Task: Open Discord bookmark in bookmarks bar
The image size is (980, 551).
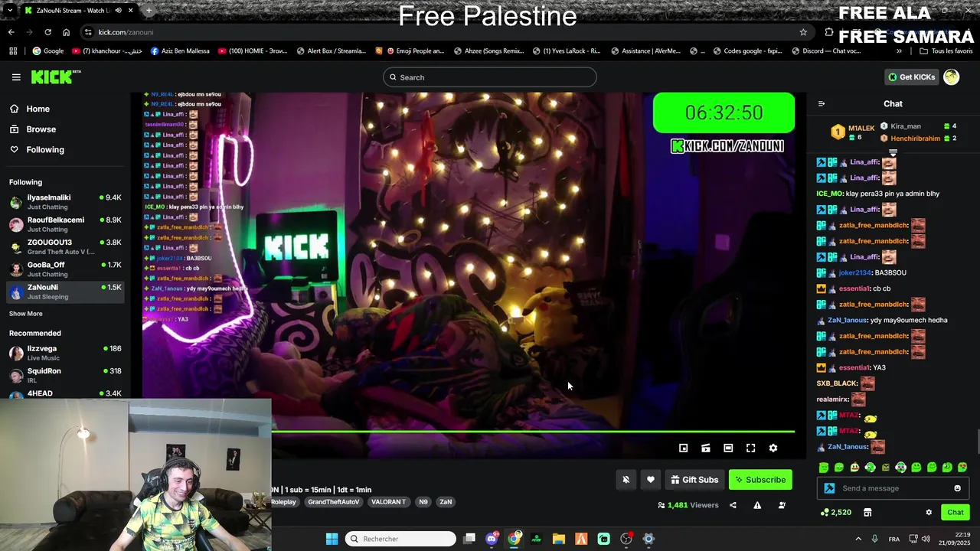Action: point(827,51)
